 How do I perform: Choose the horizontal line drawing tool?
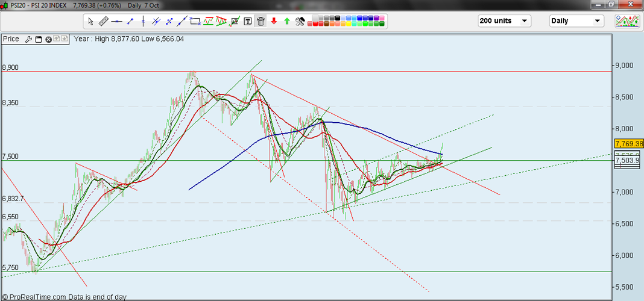click(x=116, y=21)
